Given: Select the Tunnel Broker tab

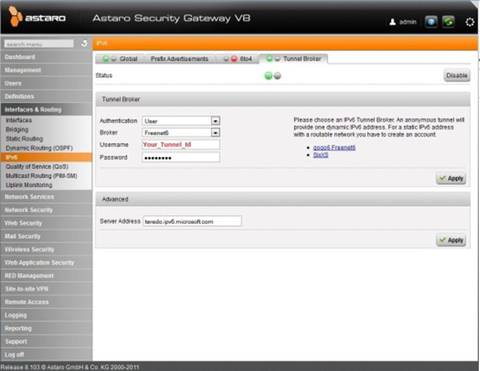Looking at the screenshot, I should click(294, 59).
